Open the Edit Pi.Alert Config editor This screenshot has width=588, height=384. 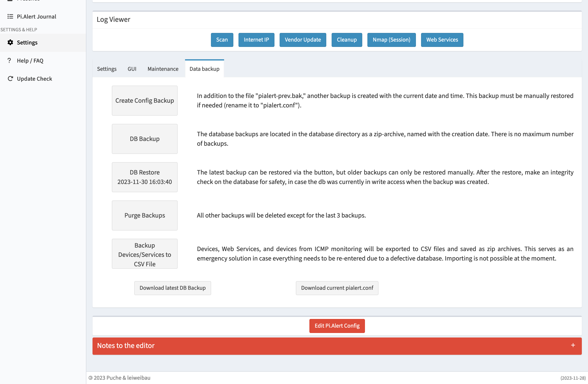337,326
